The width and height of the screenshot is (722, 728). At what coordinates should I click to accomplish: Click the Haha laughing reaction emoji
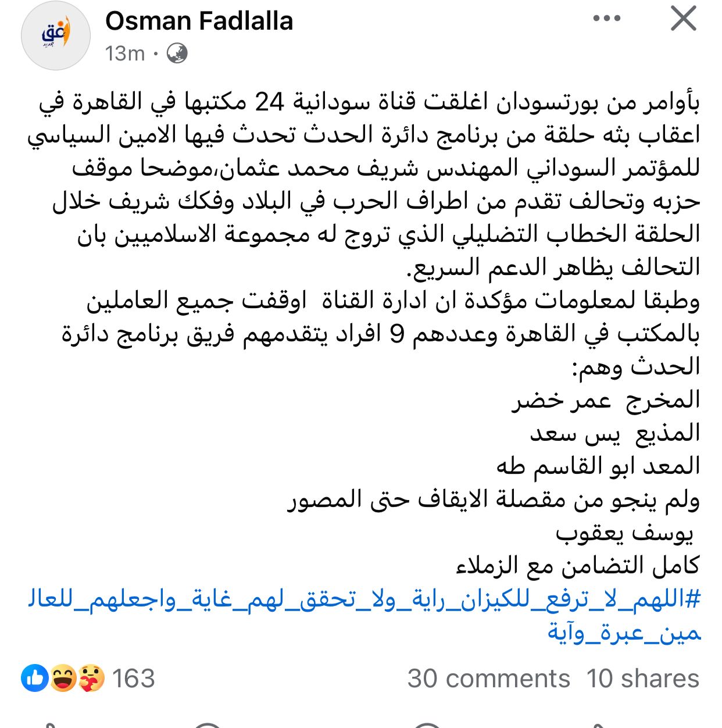coord(63,679)
